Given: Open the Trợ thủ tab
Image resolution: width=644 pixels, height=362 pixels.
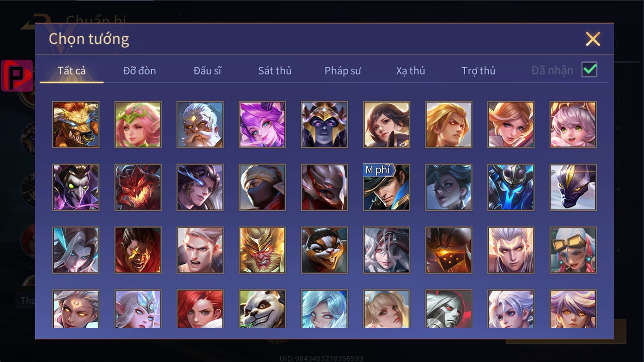Looking at the screenshot, I should coord(479,71).
